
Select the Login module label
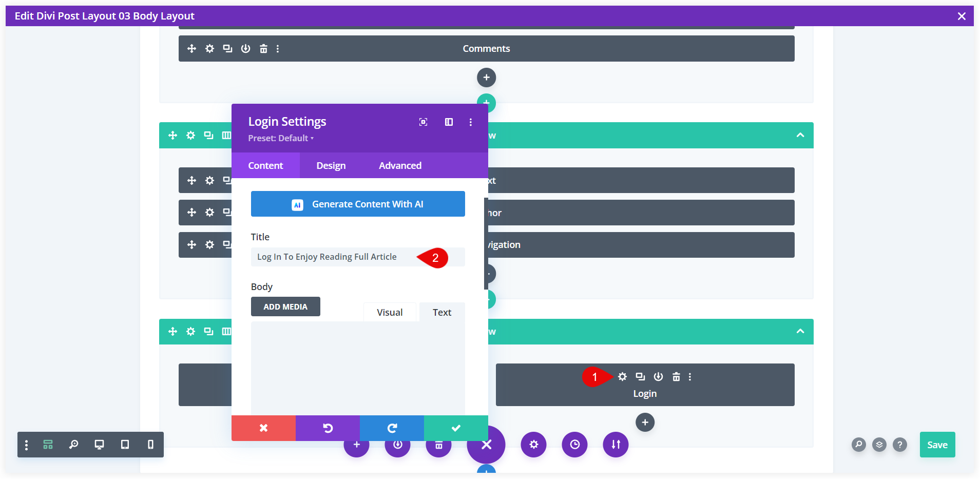tap(645, 394)
